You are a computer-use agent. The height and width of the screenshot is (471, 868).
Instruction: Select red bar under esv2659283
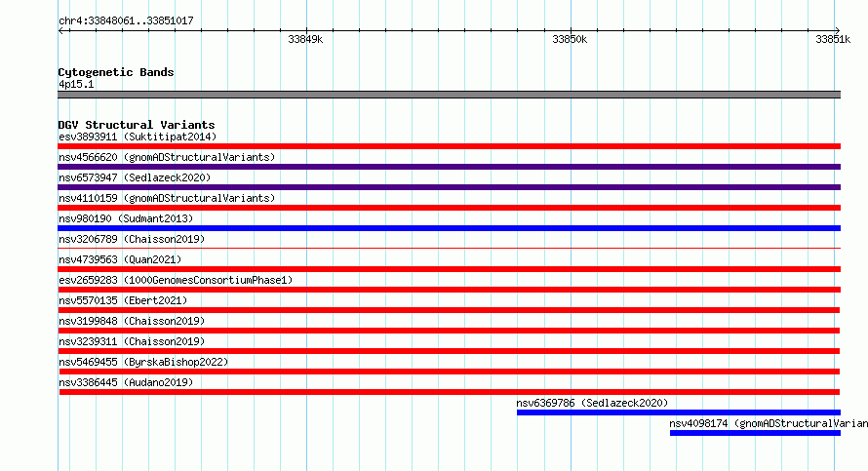click(x=449, y=290)
